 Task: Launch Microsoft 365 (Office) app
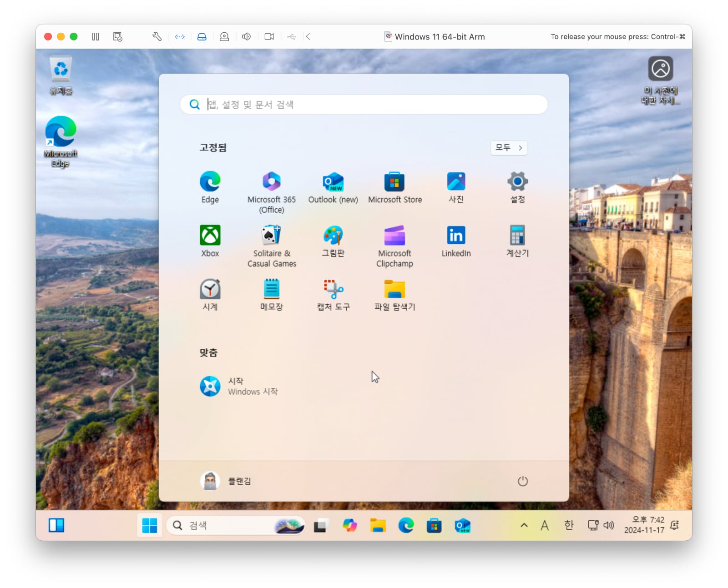point(272,192)
